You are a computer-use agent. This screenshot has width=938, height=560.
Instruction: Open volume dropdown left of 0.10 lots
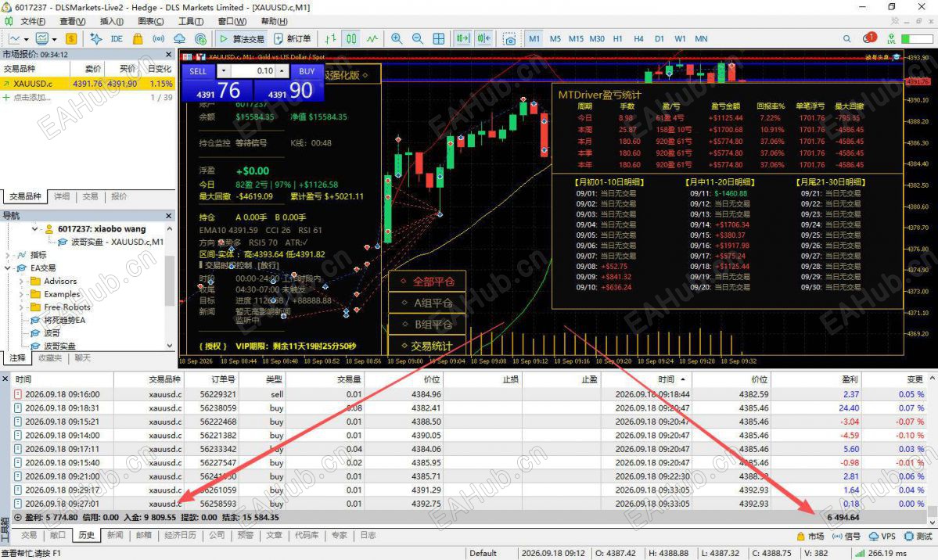pyautogui.click(x=223, y=70)
